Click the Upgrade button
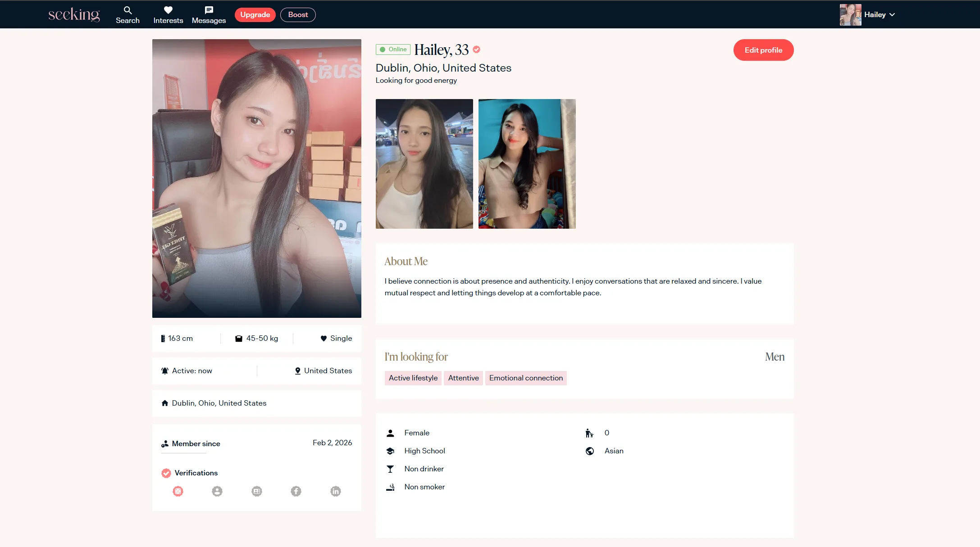980x547 pixels. click(255, 15)
